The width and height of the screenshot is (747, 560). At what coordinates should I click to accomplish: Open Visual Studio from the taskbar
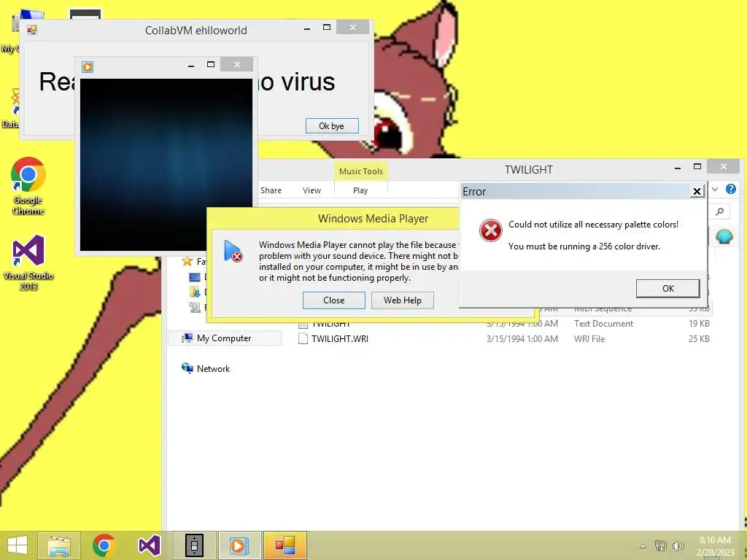[149, 545]
